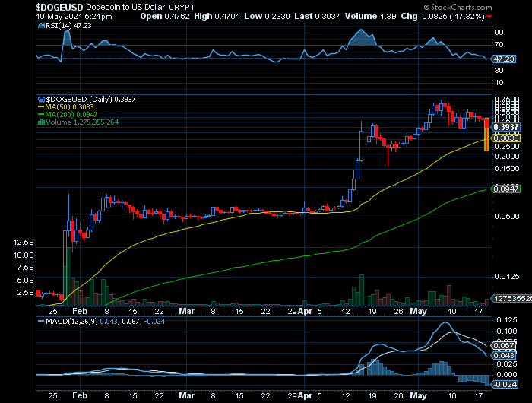Click the $DOGEUSD (Daily) 0.3937 legend entry
This screenshot has width=532, height=403.
(90, 100)
